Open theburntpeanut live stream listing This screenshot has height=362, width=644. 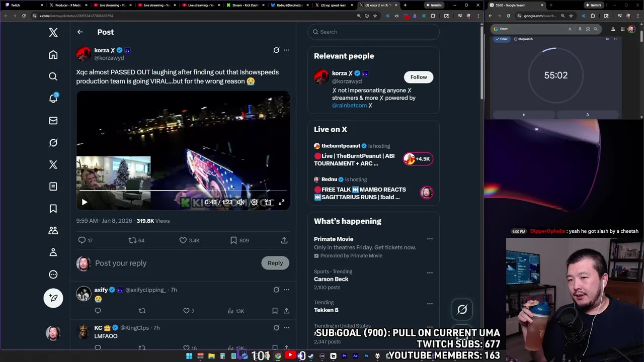(373, 155)
